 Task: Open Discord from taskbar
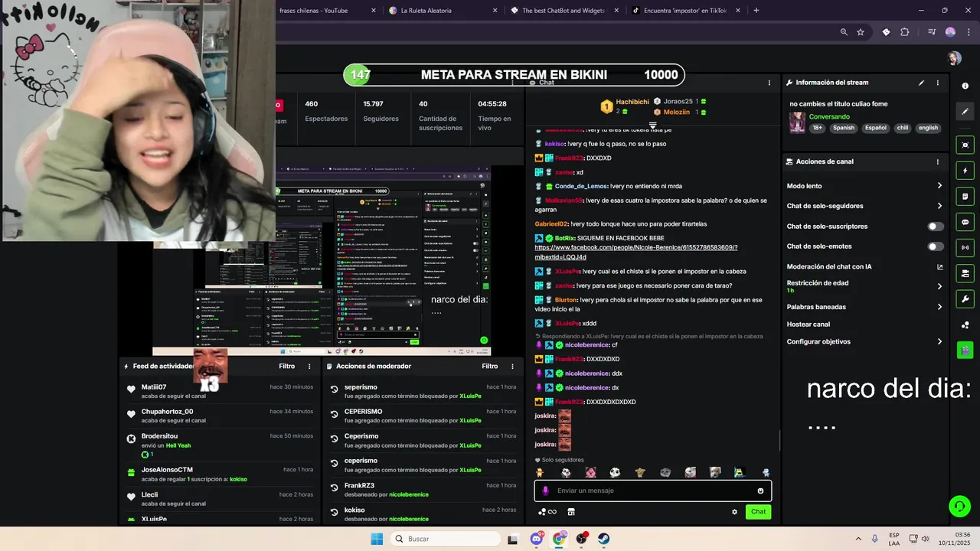[537, 539]
